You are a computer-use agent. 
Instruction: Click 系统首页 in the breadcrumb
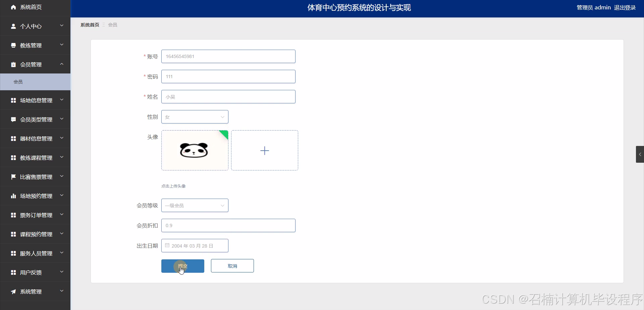point(90,24)
